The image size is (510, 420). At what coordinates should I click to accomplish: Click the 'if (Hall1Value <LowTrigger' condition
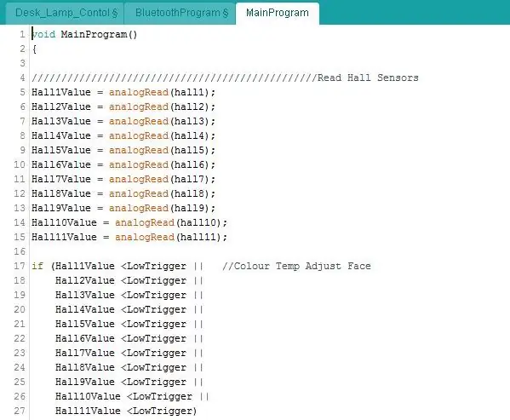(x=109, y=266)
